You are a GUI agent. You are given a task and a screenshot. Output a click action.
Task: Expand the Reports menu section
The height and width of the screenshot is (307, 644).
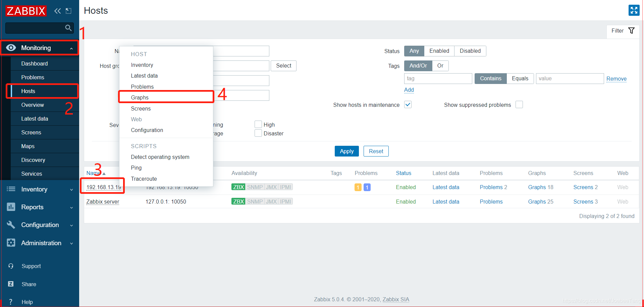71,208
